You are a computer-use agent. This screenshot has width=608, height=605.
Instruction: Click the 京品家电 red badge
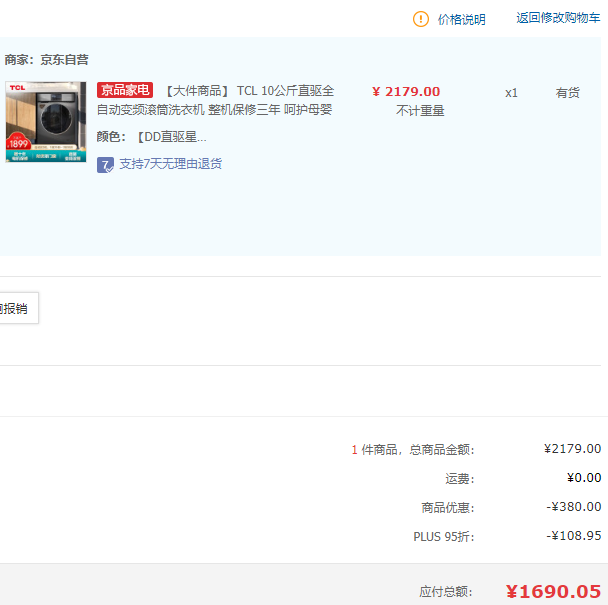[125, 90]
